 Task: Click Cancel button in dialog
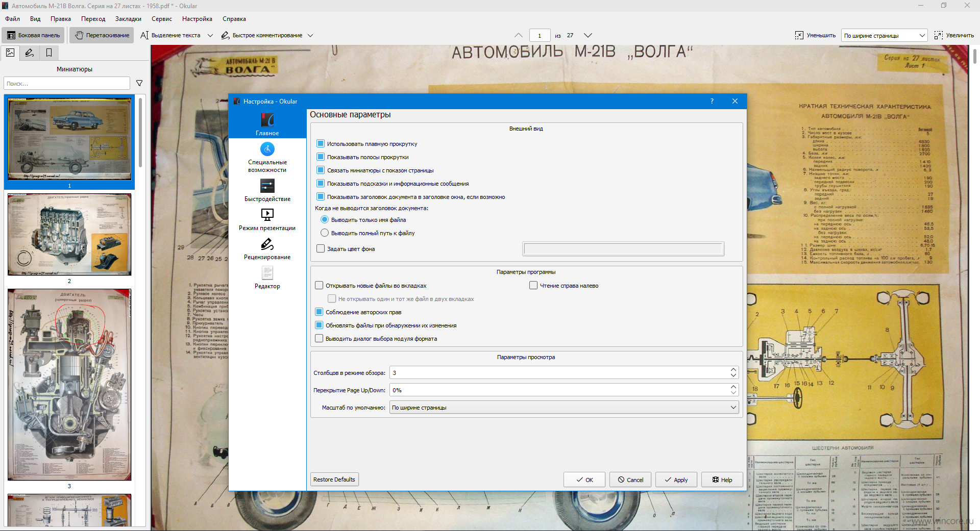click(x=630, y=479)
